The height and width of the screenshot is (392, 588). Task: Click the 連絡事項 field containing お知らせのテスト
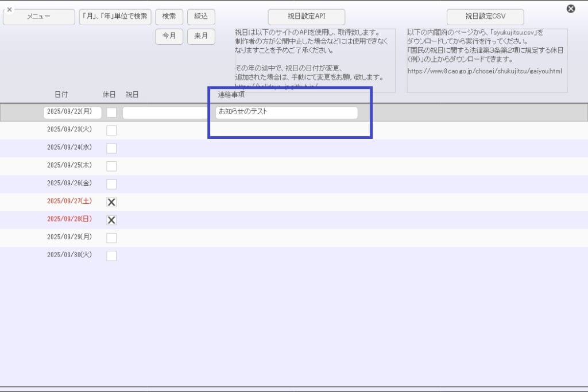[286, 112]
